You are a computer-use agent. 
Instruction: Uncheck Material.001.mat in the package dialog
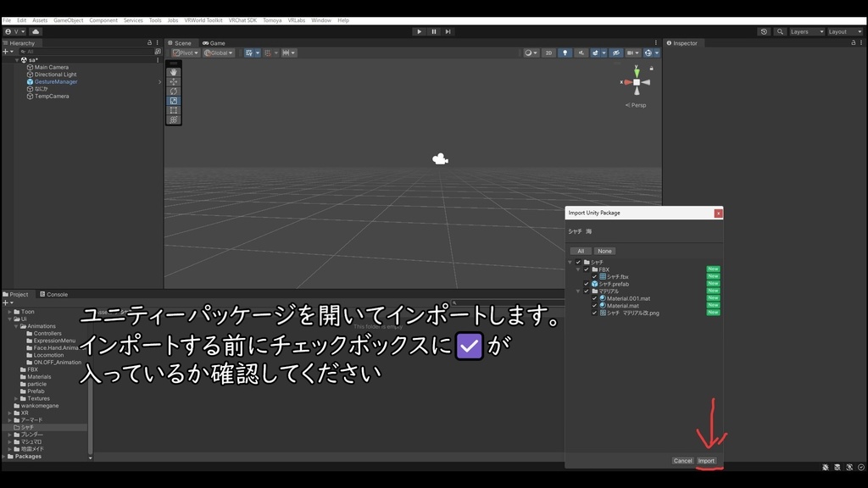pos(594,298)
